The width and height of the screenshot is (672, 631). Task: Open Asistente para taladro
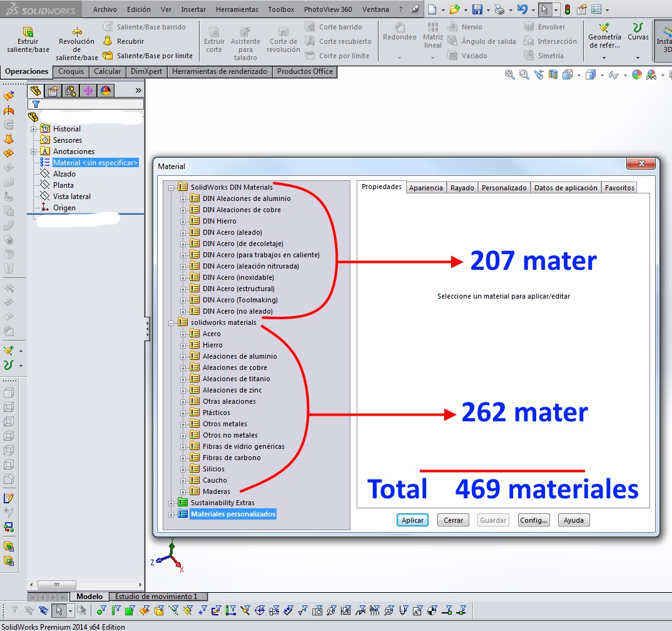(x=245, y=43)
